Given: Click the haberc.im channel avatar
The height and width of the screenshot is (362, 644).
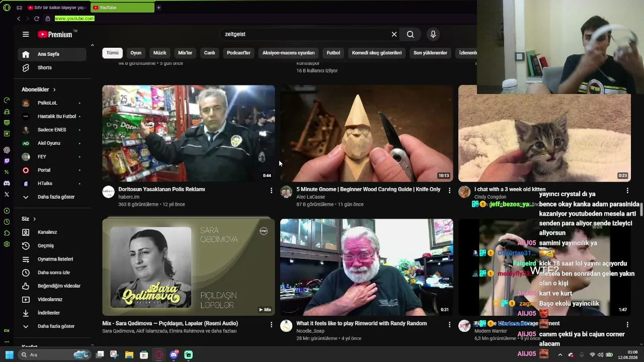Looking at the screenshot, I should pos(109,192).
